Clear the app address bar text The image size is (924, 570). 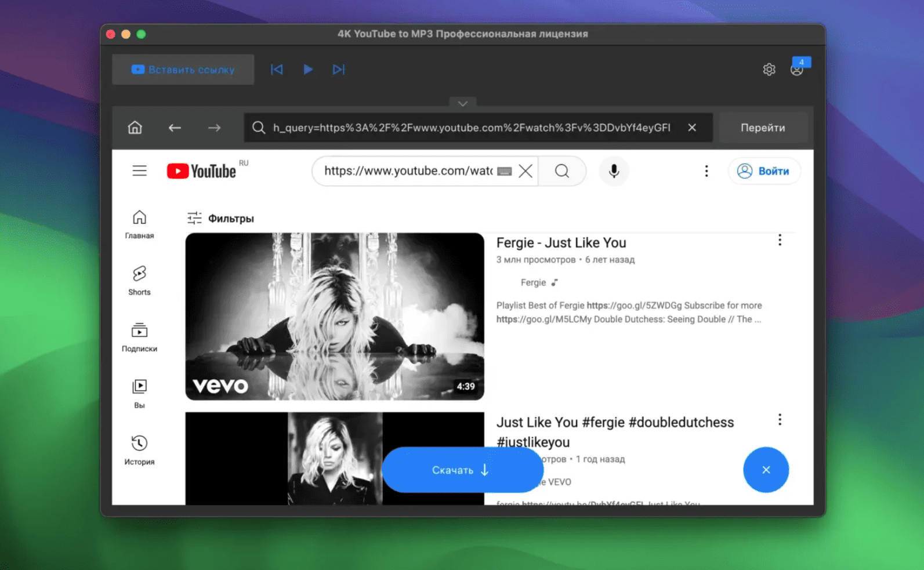pyautogui.click(x=692, y=128)
